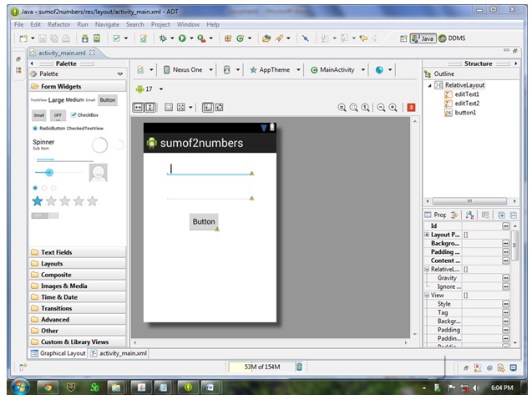Click the Toggle Fill Height layout icon

150,108
